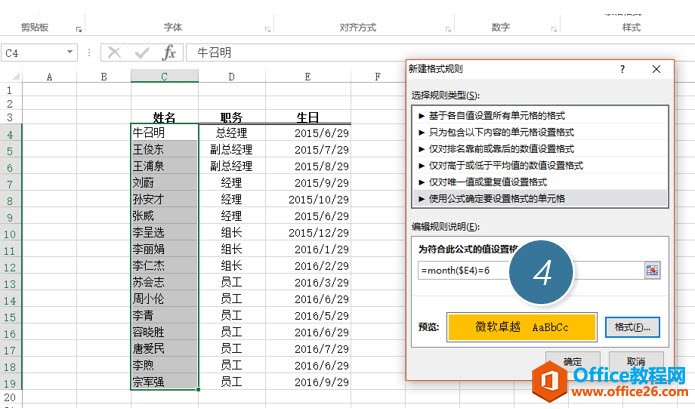Click date cell 2016/9/29

pyautogui.click(x=308, y=382)
